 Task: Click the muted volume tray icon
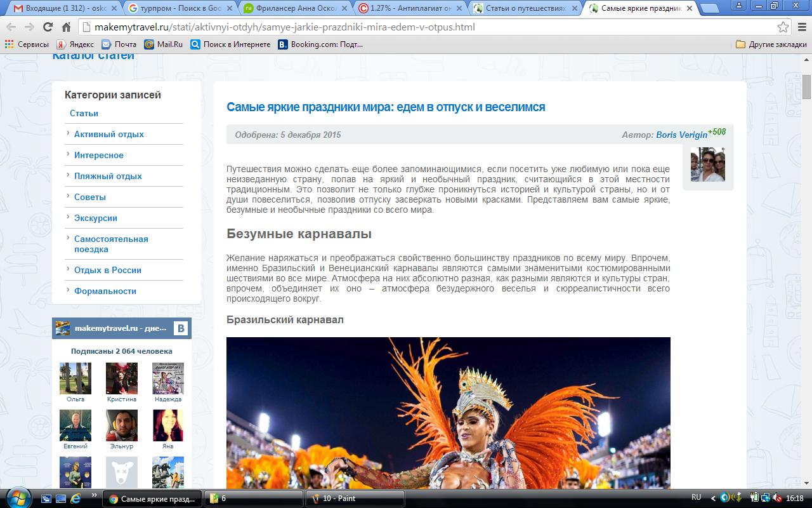tap(778, 498)
